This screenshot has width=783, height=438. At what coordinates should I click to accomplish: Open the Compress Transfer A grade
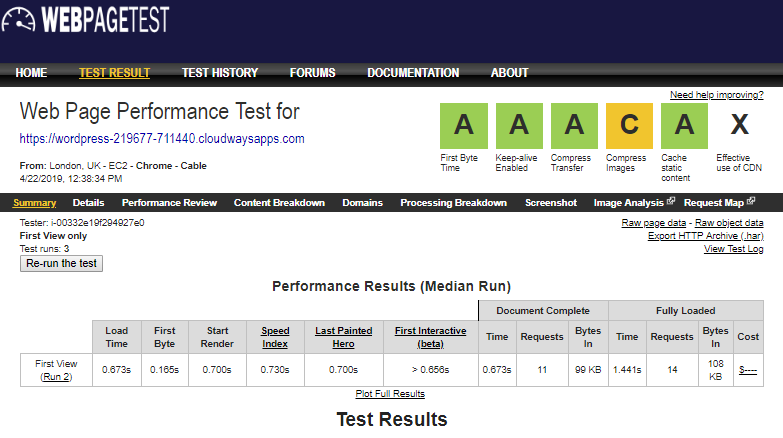click(x=574, y=126)
